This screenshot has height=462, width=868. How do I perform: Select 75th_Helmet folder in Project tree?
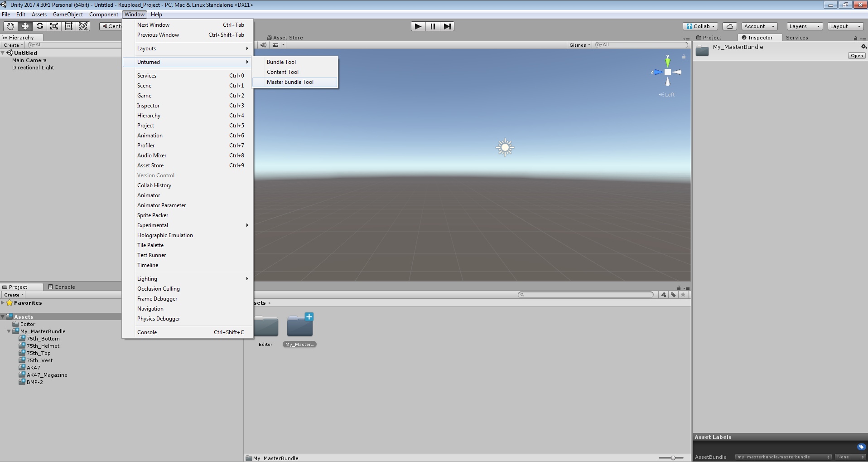click(43, 346)
